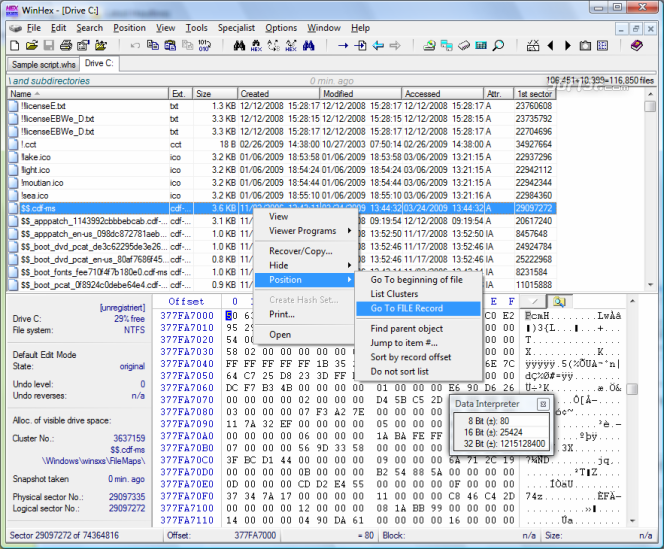Click the grey Forward arrow icon
Viewport: 664px width, 549px height.
click(x=395, y=45)
